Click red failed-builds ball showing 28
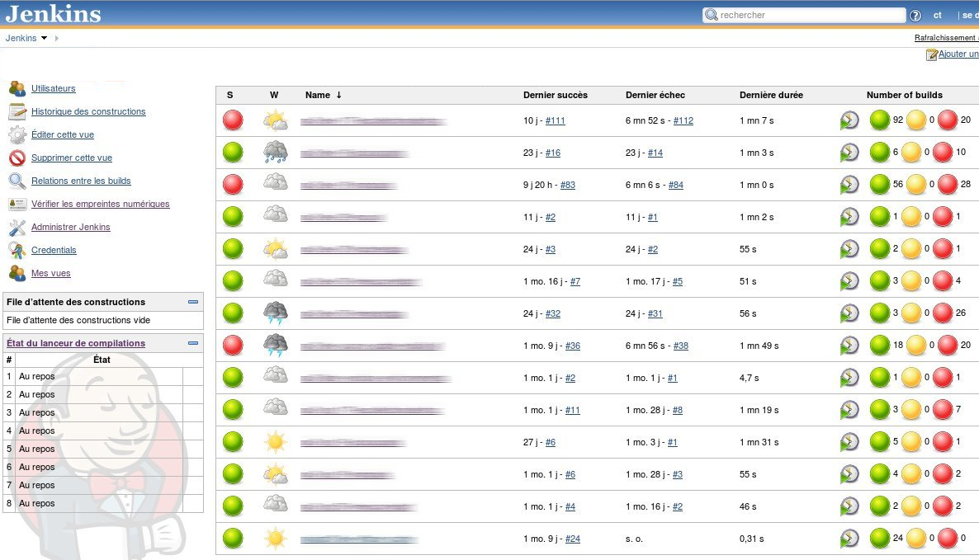The width and height of the screenshot is (979, 560). pyautogui.click(x=947, y=184)
